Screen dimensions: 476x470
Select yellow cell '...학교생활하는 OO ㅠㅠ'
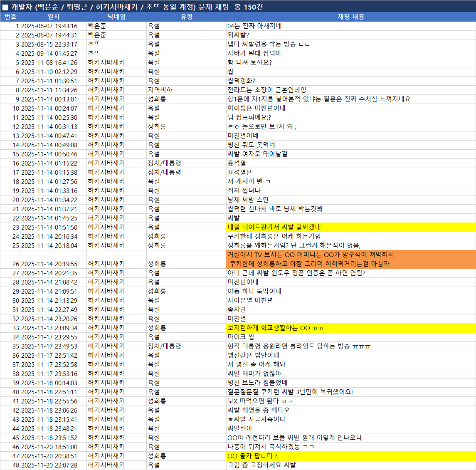point(351,328)
